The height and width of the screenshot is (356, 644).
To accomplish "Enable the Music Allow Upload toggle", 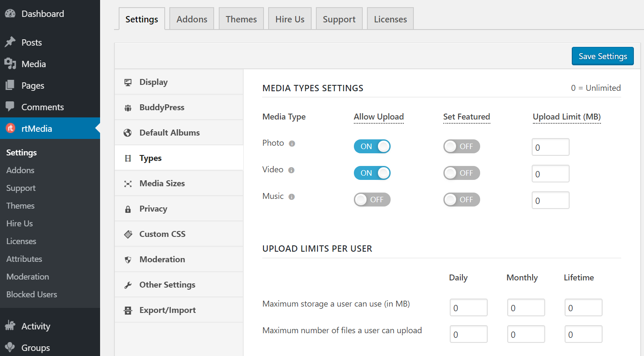I will [x=372, y=199].
